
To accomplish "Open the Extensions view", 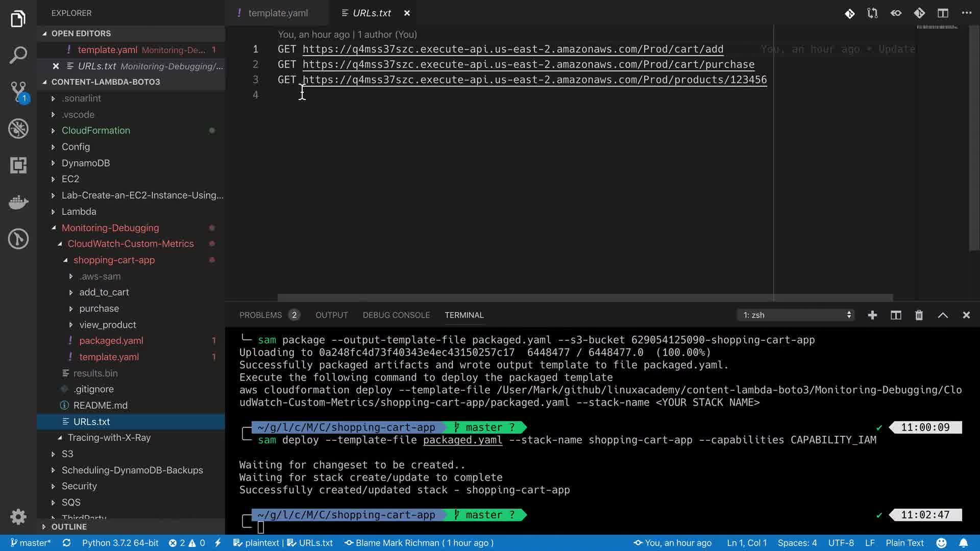I will (x=18, y=165).
